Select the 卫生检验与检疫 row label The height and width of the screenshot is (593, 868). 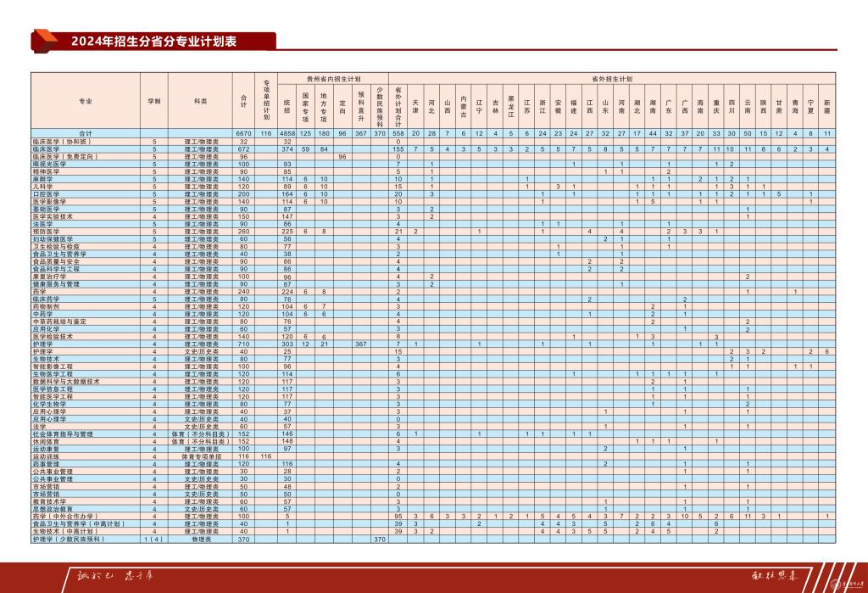56,247
